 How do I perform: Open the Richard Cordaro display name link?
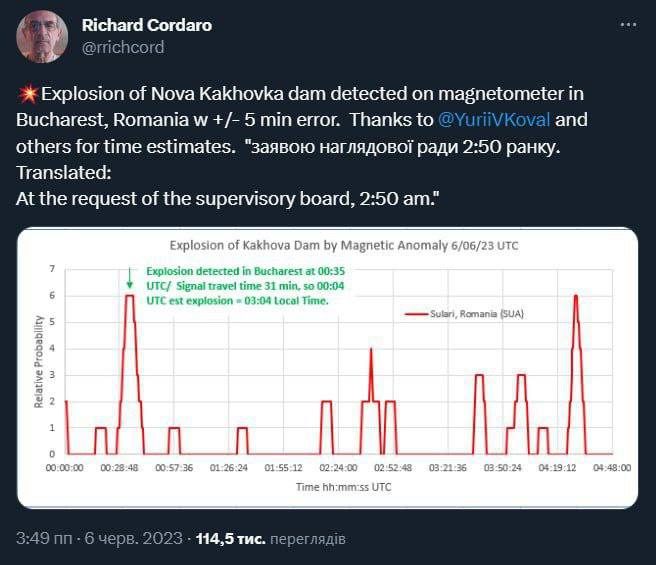click(146, 25)
